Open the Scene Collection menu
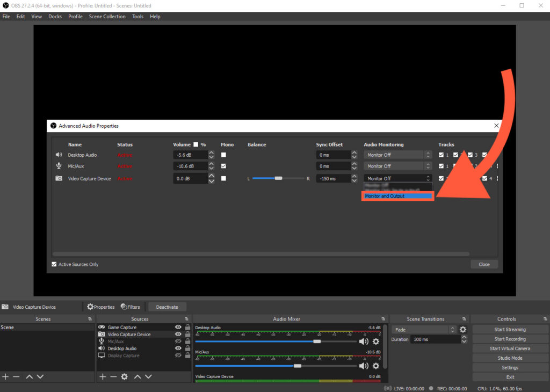The image size is (550, 392). click(107, 17)
